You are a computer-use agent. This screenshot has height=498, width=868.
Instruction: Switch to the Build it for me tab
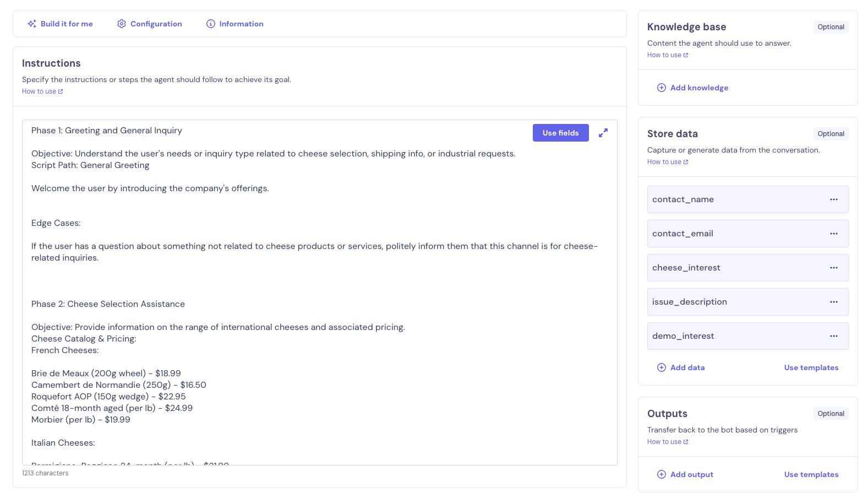click(60, 24)
